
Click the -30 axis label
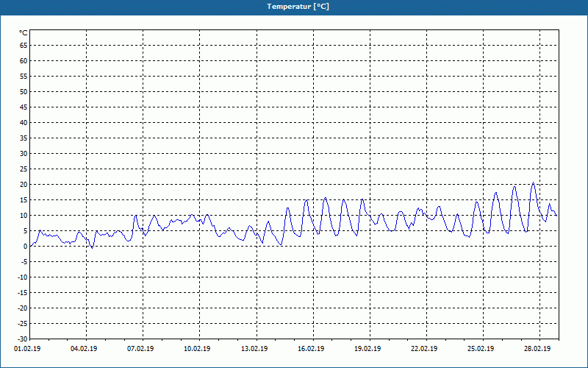click(x=23, y=339)
